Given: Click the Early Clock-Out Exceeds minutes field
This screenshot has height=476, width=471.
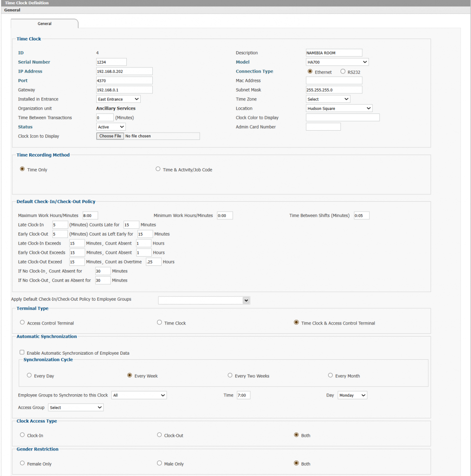Looking at the screenshot, I should (77, 252).
